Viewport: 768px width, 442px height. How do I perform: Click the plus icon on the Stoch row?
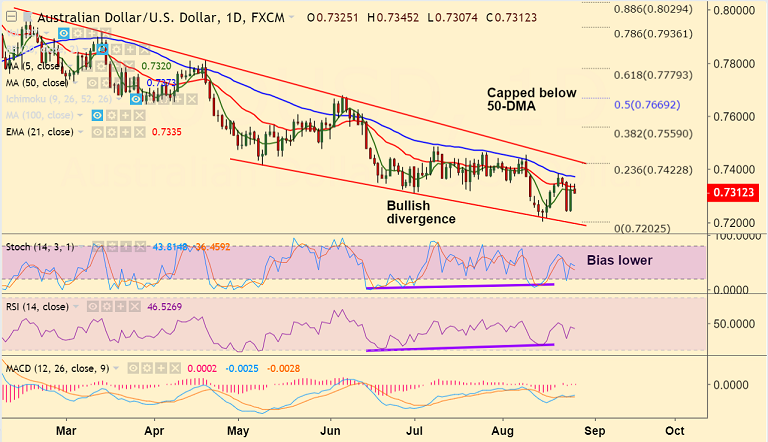(125, 246)
